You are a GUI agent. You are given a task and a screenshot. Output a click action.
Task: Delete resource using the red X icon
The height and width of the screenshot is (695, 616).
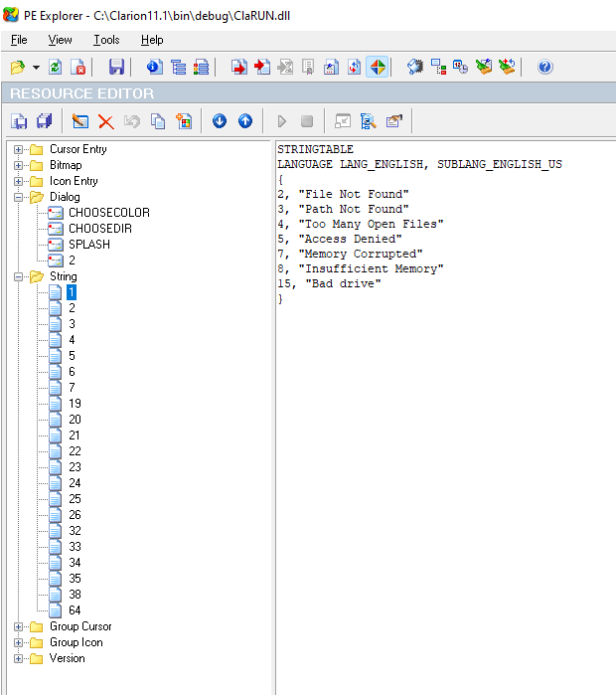(x=105, y=121)
